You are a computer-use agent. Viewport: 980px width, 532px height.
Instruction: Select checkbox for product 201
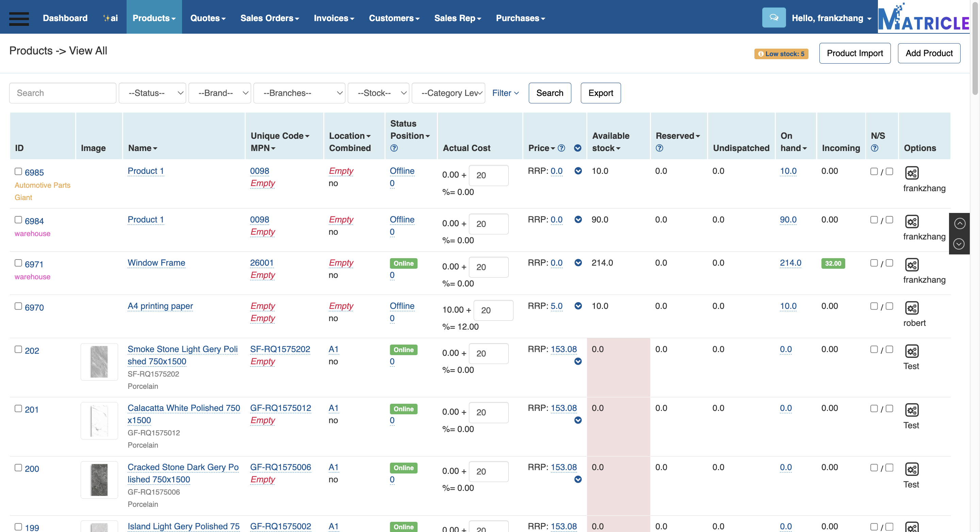coord(18,409)
